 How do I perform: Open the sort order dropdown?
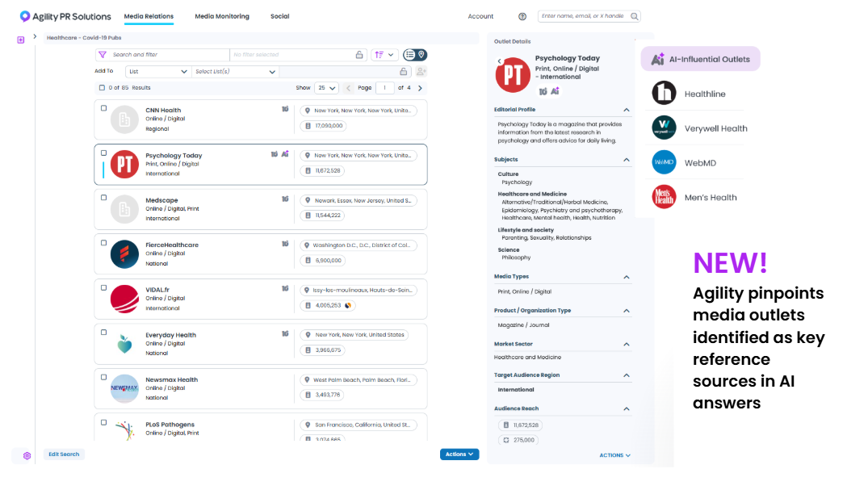384,55
